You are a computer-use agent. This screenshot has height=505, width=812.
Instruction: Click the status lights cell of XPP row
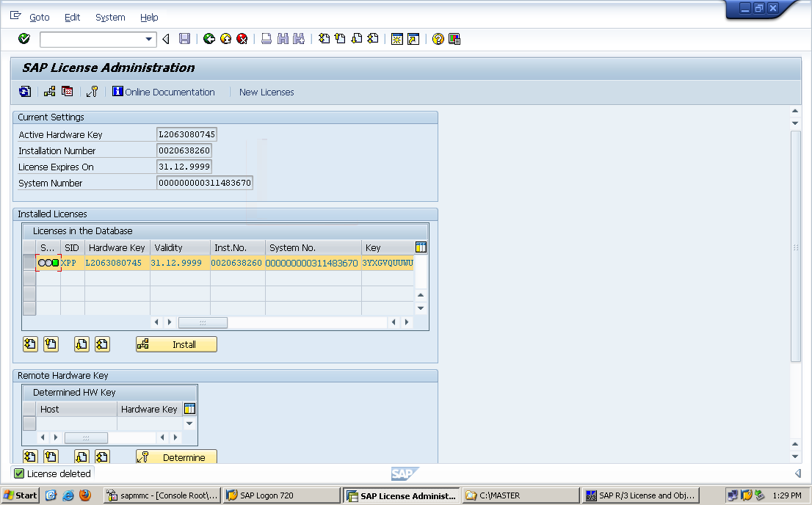[x=48, y=263]
